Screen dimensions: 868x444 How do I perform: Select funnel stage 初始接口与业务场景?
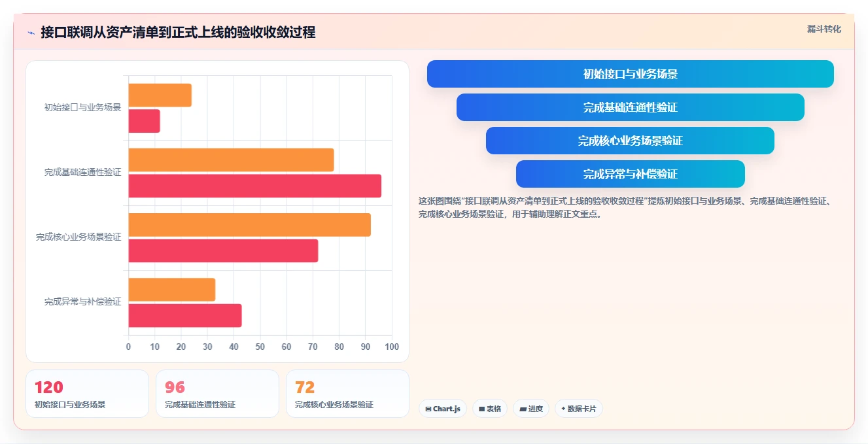[x=630, y=74]
